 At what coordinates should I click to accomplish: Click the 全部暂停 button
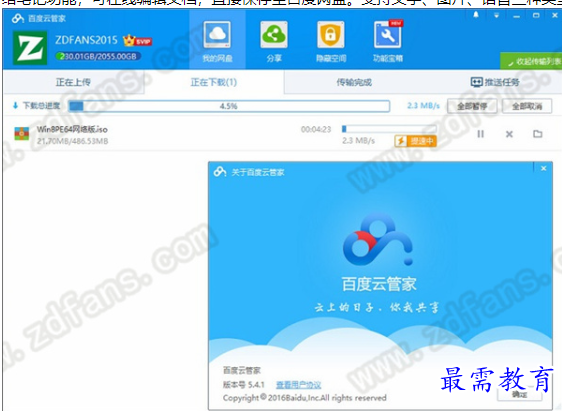point(472,106)
